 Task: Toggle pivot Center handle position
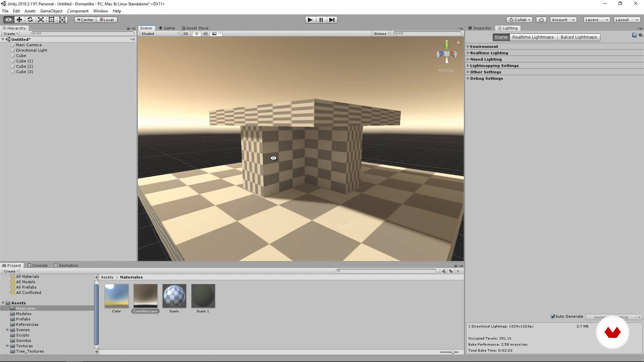pos(85,20)
